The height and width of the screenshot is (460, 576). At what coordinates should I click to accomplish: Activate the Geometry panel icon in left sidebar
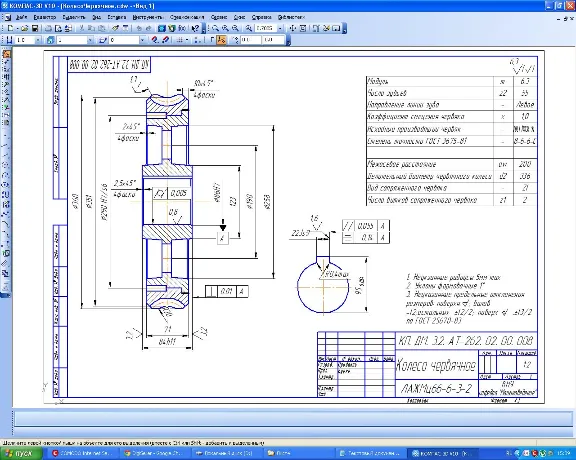(x=6, y=54)
